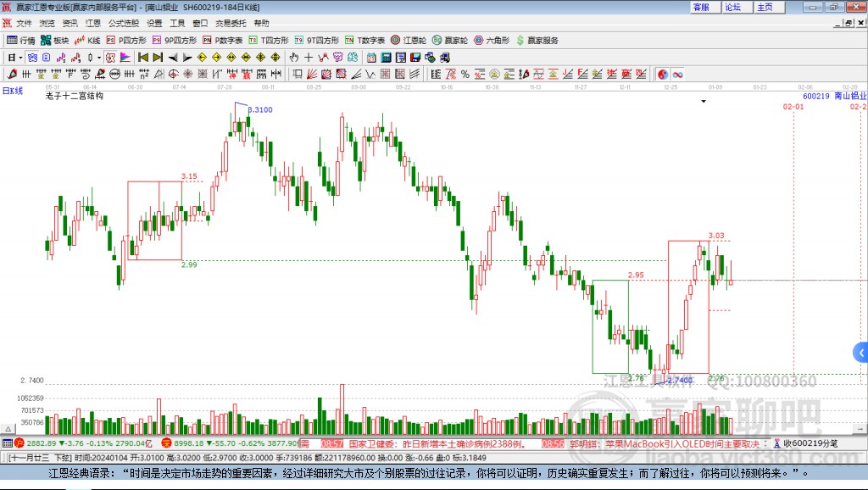868x490 pixels.
Task: Open the 文件 menu
Action: click(25, 23)
